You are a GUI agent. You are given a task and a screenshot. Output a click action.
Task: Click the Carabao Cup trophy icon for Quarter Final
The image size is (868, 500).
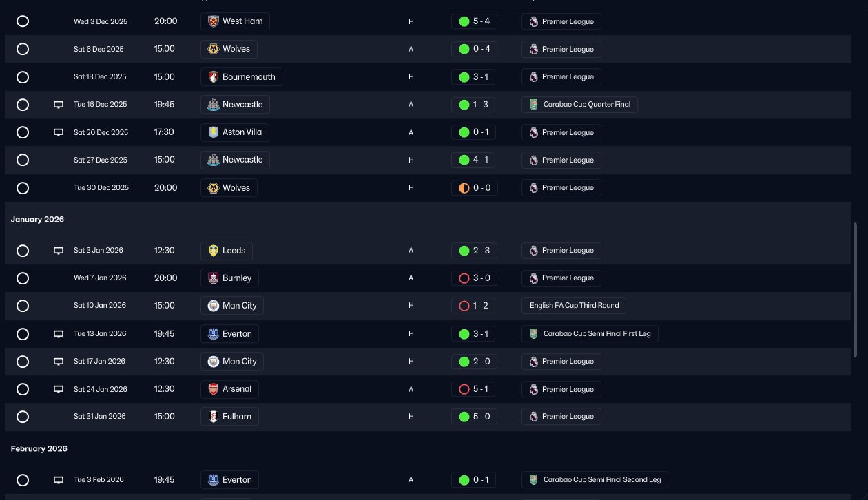[x=534, y=105]
